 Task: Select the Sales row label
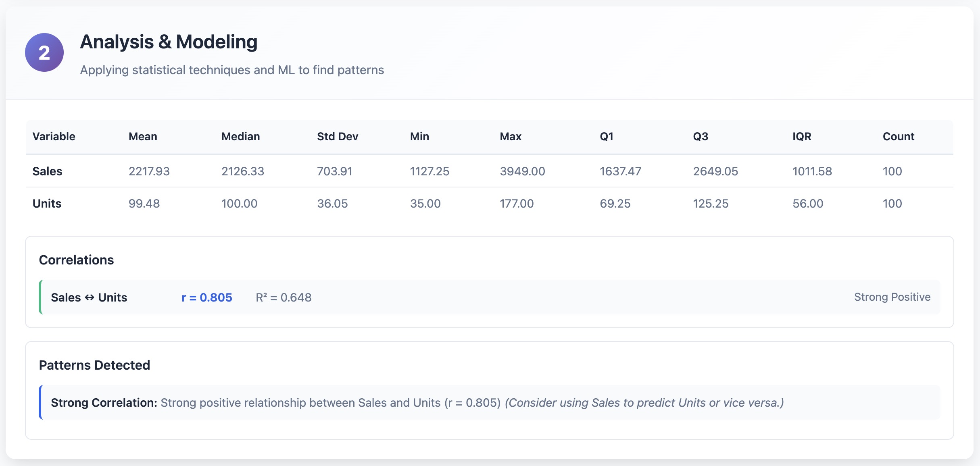click(x=47, y=171)
